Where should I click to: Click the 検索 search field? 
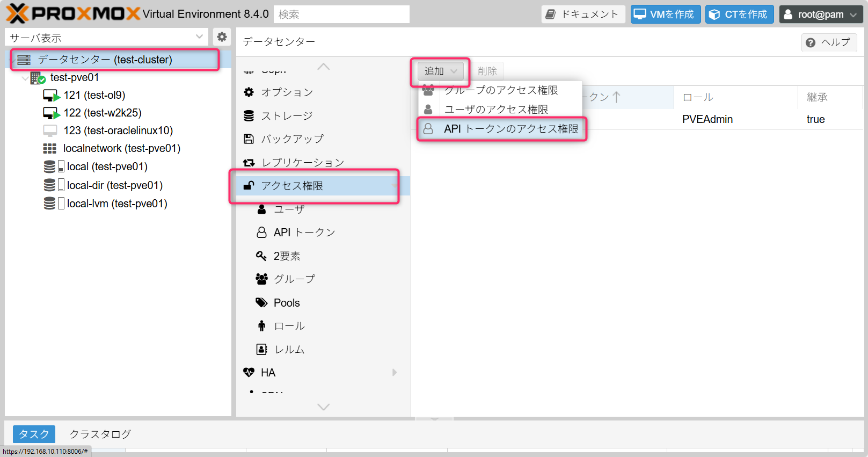pyautogui.click(x=341, y=14)
